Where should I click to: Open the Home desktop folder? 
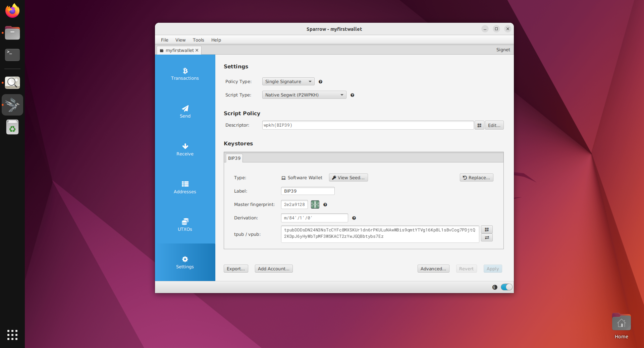click(621, 326)
